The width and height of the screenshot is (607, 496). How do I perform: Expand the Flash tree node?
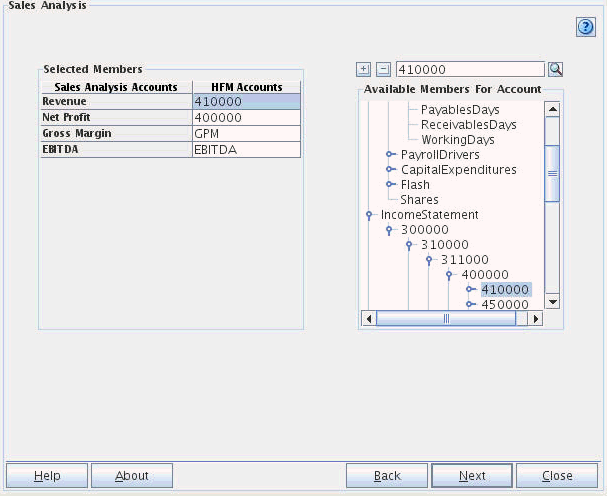click(x=391, y=184)
